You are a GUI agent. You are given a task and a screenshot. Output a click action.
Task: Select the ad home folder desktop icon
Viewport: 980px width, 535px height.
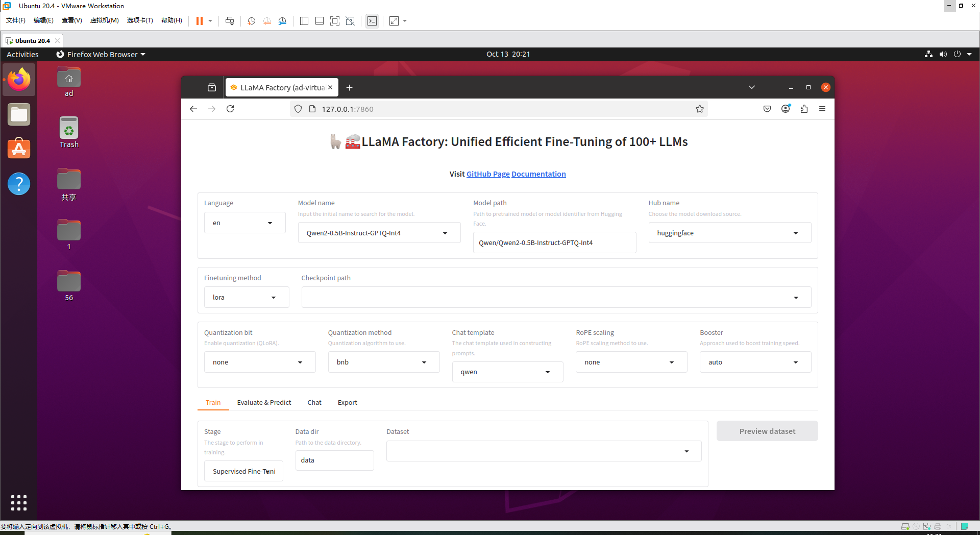click(x=69, y=82)
